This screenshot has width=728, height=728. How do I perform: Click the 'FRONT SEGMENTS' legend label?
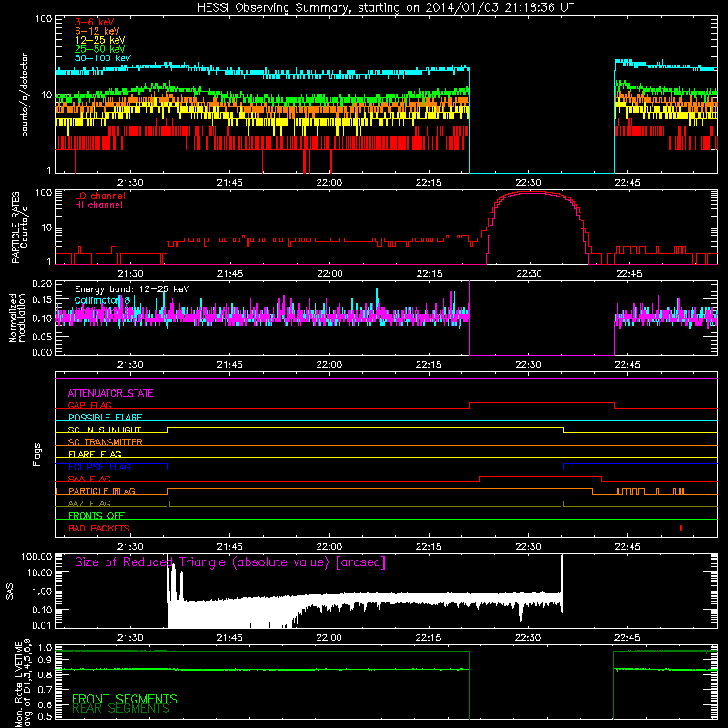[125, 699]
